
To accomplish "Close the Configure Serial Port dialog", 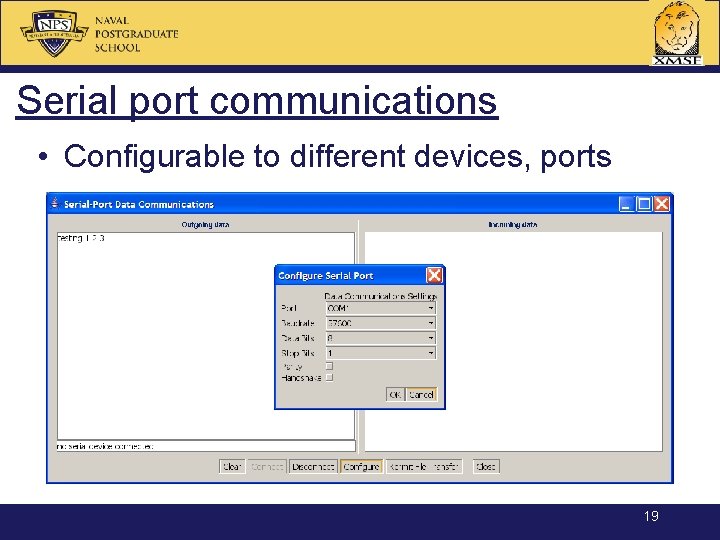I will coord(434,275).
